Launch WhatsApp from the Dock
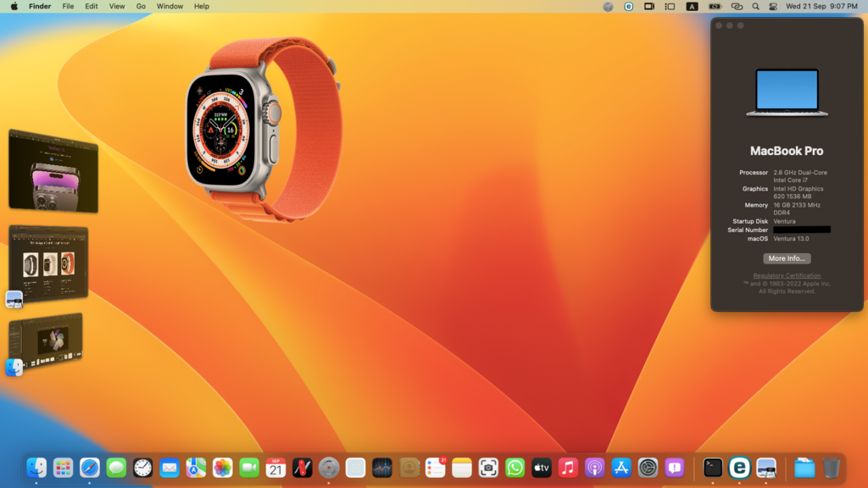Screen dimensions: 868x488 515,467
